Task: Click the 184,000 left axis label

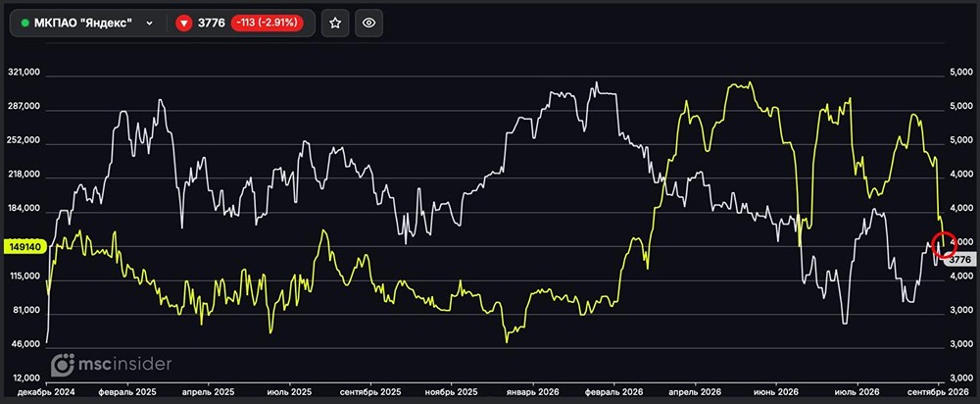Action: click(x=24, y=208)
